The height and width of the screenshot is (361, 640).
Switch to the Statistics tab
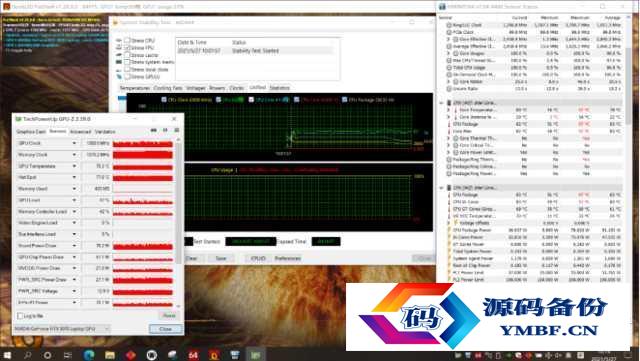click(x=280, y=88)
